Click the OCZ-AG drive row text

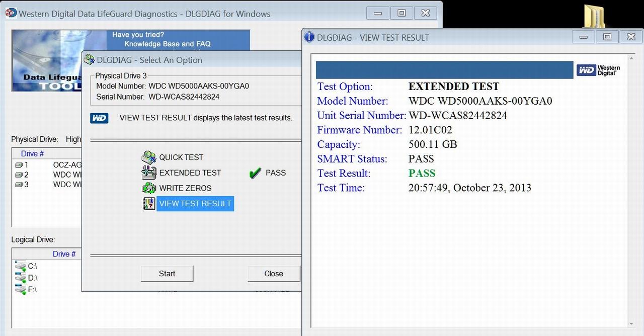(67, 165)
